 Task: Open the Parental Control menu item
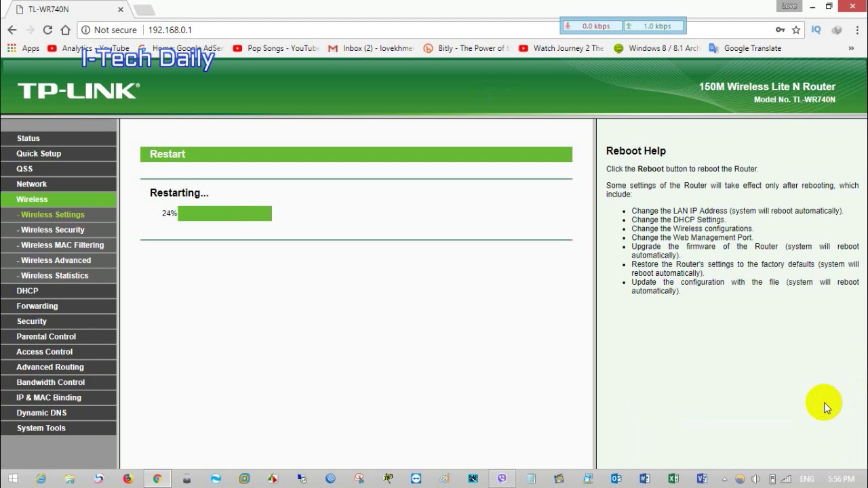58,337
